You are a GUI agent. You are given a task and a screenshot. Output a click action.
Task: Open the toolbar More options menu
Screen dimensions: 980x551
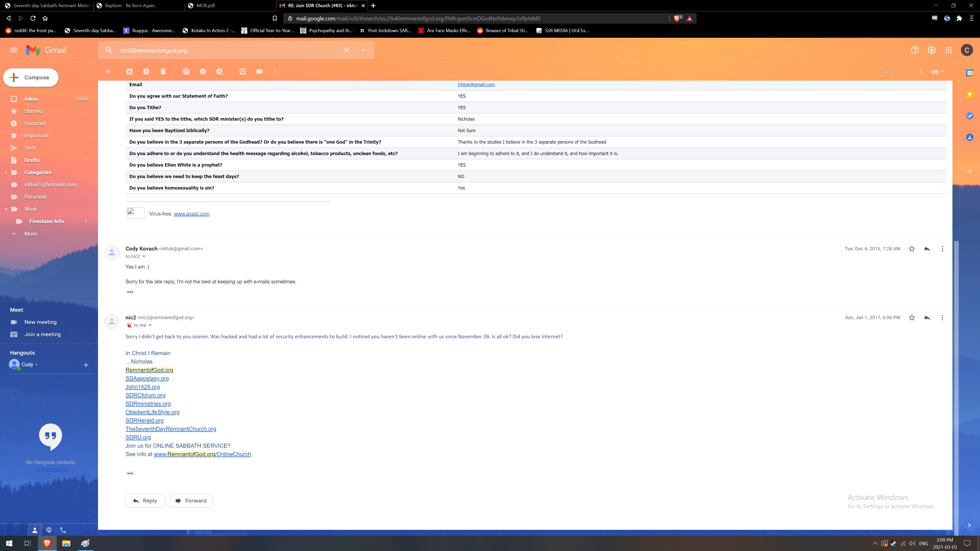pyautogui.click(x=275, y=71)
